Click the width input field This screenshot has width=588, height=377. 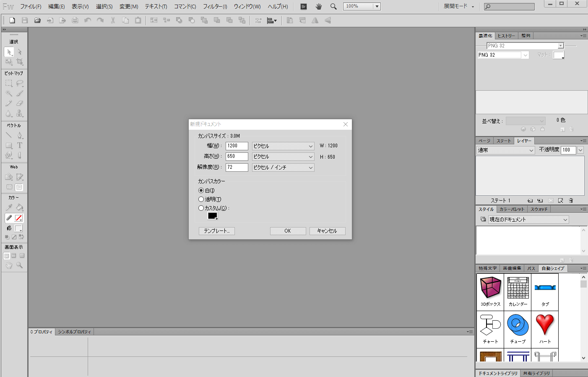click(x=237, y=146)
